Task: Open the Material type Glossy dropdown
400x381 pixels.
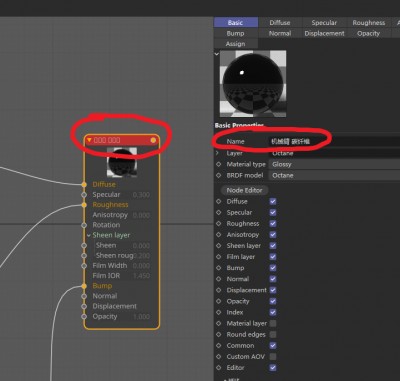Action: coord(334,164)
